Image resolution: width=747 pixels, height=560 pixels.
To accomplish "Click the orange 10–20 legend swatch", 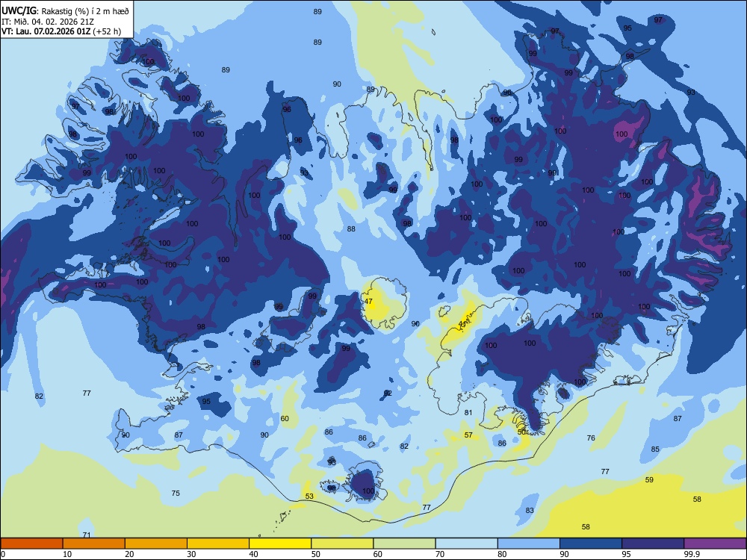I will pyautogui.click(x=94, y=544).
